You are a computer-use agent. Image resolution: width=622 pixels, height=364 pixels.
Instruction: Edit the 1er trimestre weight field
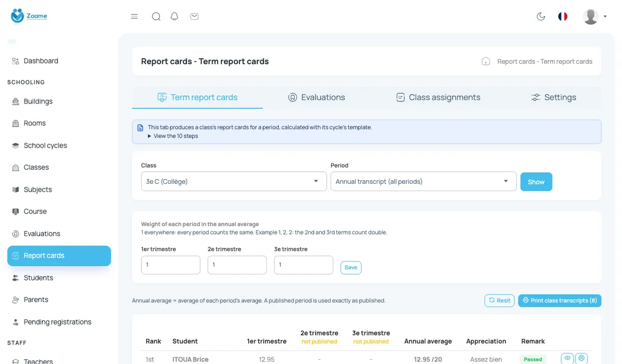tap(171, 265)
